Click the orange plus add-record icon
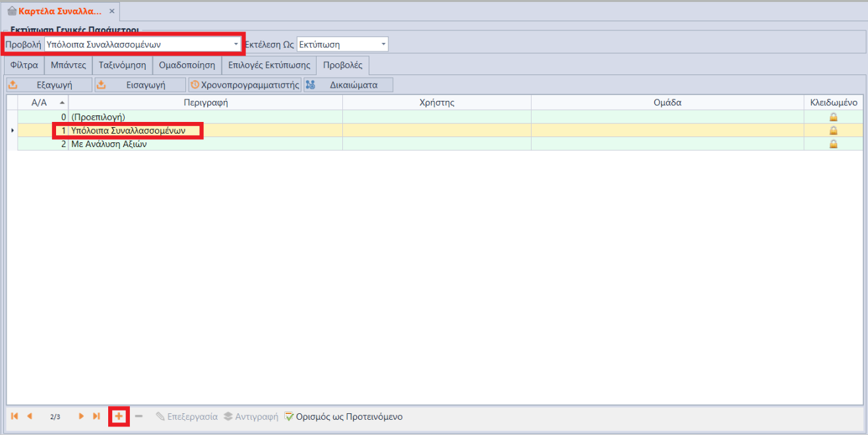 (119, 417)
